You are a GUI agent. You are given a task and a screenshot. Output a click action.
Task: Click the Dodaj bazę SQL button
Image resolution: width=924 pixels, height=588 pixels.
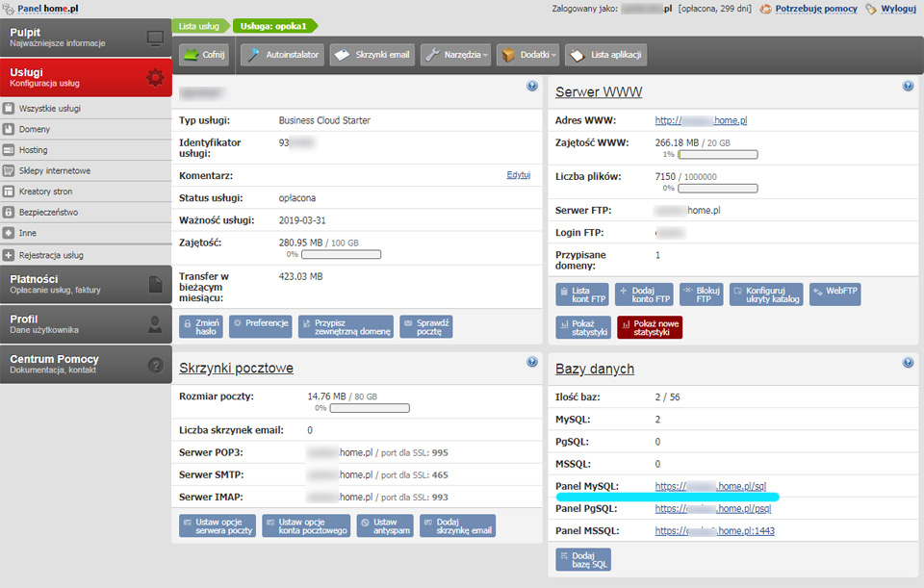coord(583,560)
